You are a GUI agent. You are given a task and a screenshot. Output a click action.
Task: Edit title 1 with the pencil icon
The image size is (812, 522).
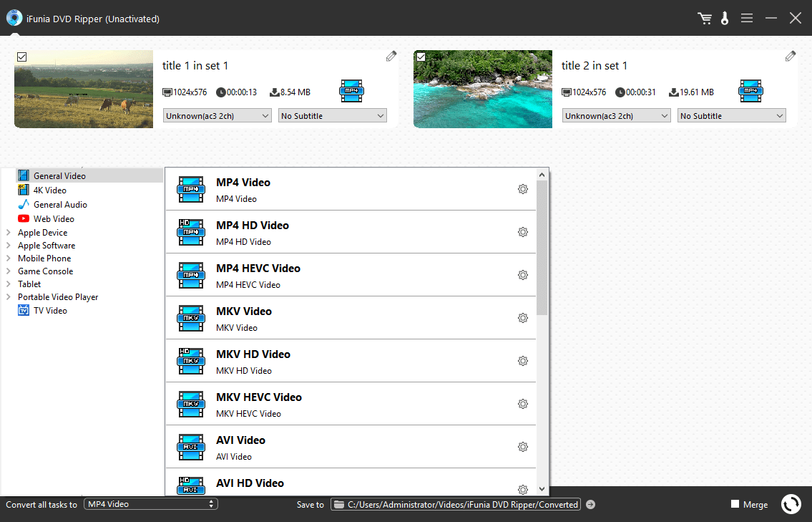click(391, 56)
